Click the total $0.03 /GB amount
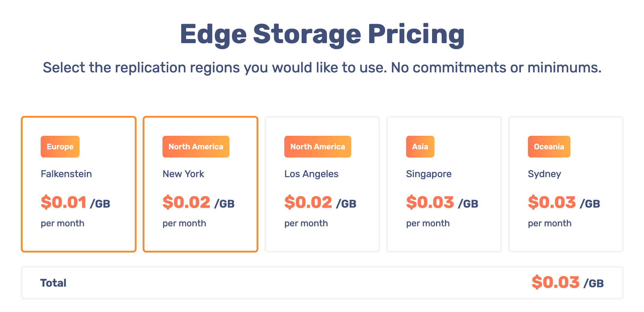 point(567,282)
